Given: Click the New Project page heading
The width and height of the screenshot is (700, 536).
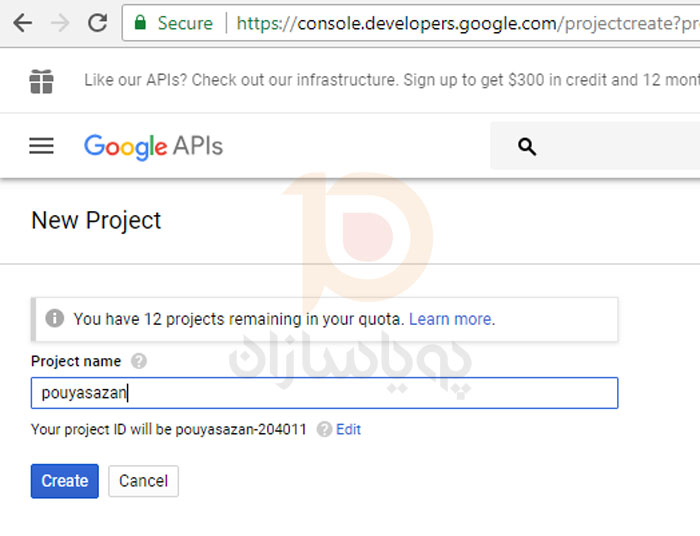Looking at the screenshot, I should pos(96,220).
